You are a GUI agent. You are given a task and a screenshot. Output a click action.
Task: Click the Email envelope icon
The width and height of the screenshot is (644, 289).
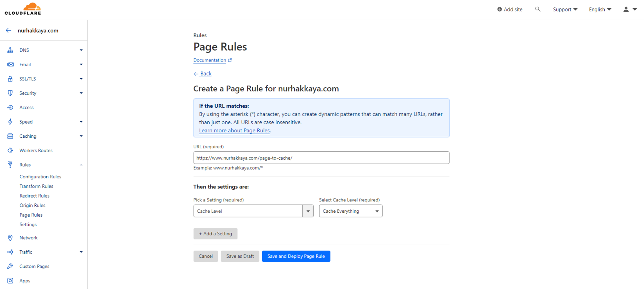tap(10, 64)
